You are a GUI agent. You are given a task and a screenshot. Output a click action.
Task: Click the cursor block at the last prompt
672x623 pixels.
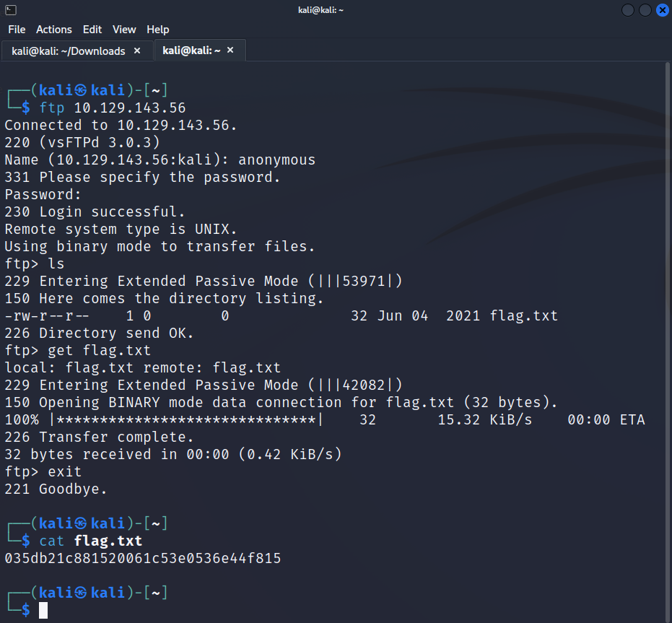pos(43,610)
